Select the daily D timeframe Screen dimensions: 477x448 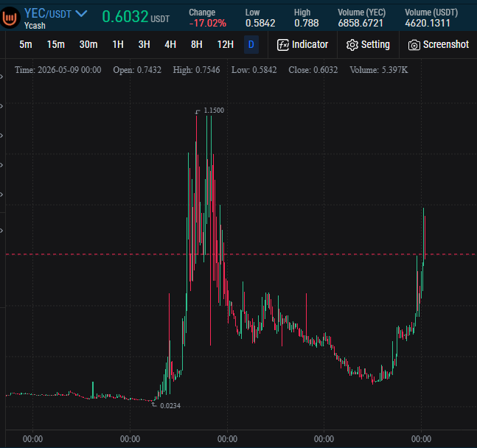pos(251,44)
